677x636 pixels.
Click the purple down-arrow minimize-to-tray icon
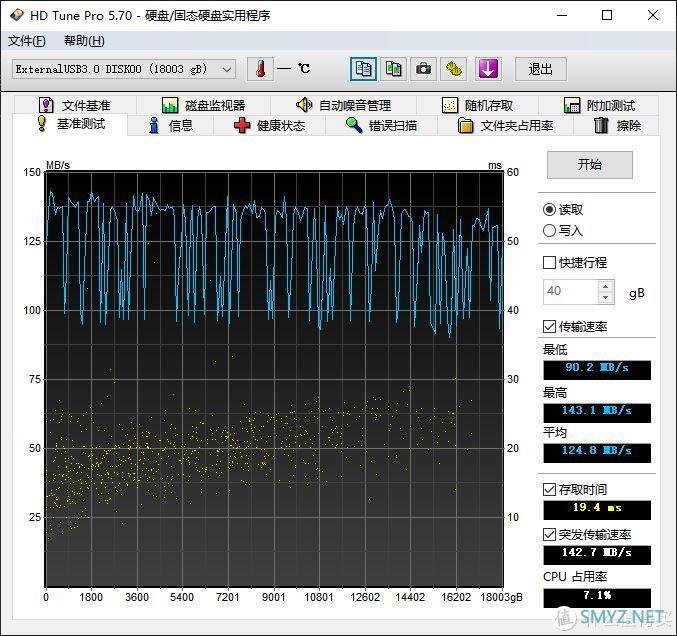pos(488,69)
